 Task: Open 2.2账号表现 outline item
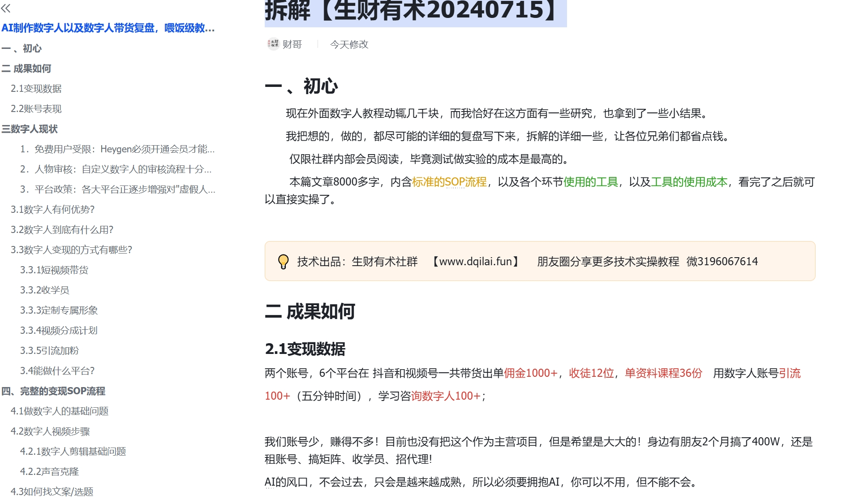[36, 109]
